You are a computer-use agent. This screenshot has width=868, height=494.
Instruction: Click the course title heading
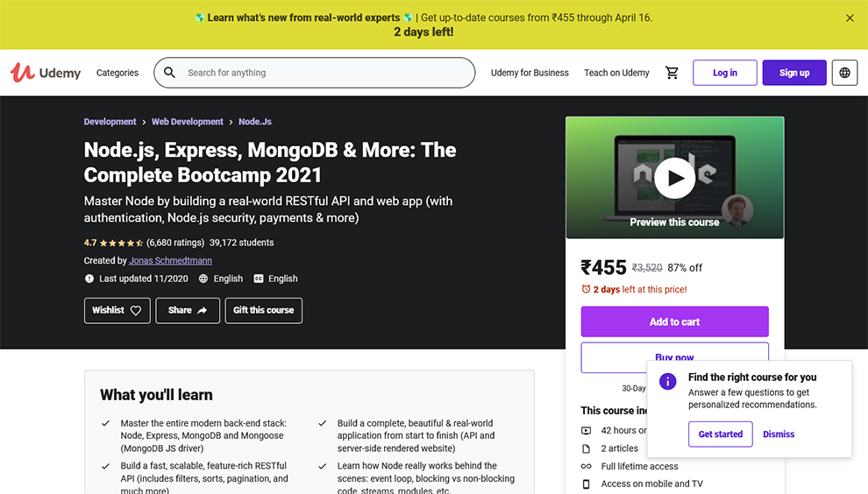(x=270, y=162)
